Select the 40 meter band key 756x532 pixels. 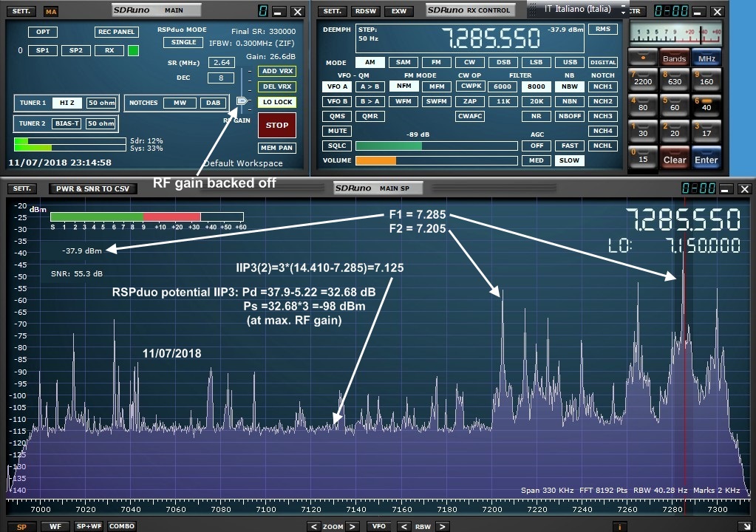click(x=706, y=105)
